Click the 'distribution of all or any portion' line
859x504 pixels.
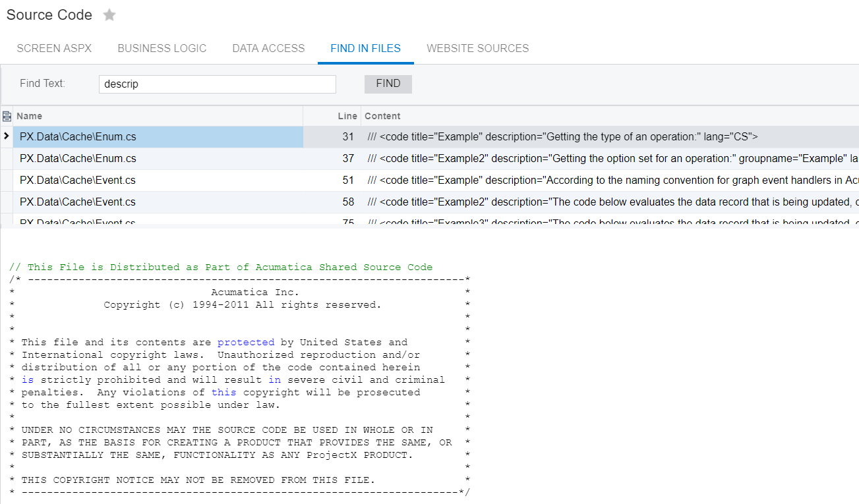(x=221, y=367)
